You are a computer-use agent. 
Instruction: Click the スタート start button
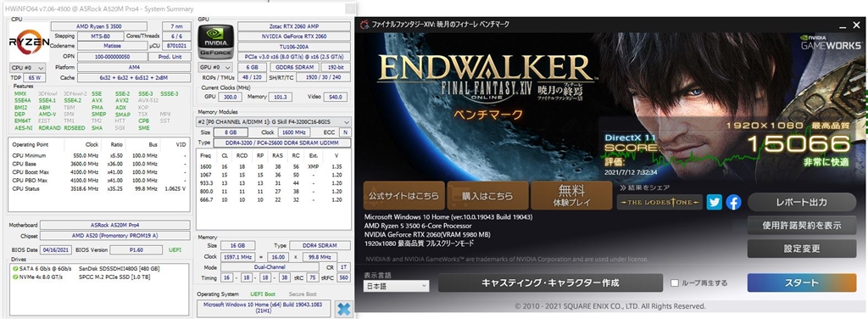pyautogui.click(x=801, y=283)
